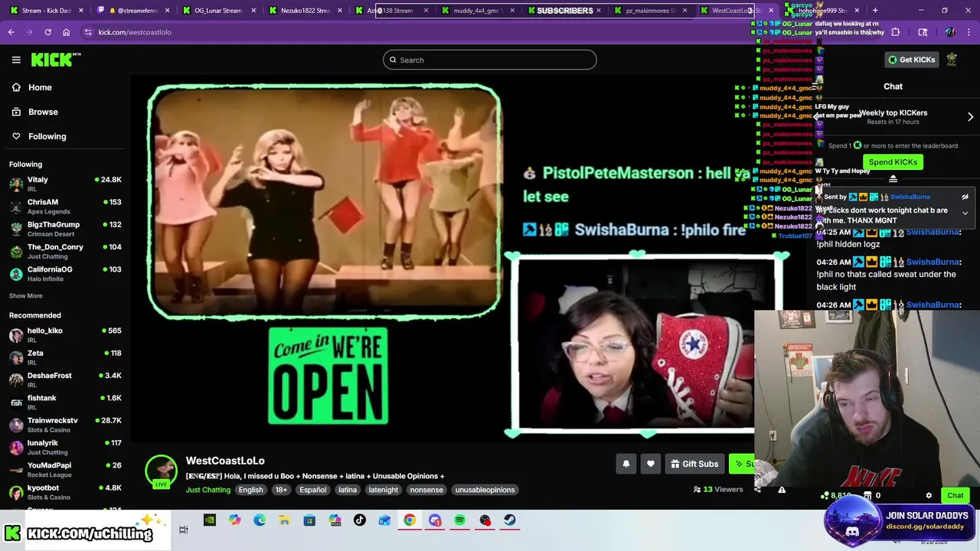Image resolution: width=980 pixels, height=551 pixels.
Task: Select the unusableopinions tag
Action: tap(485, 490)
